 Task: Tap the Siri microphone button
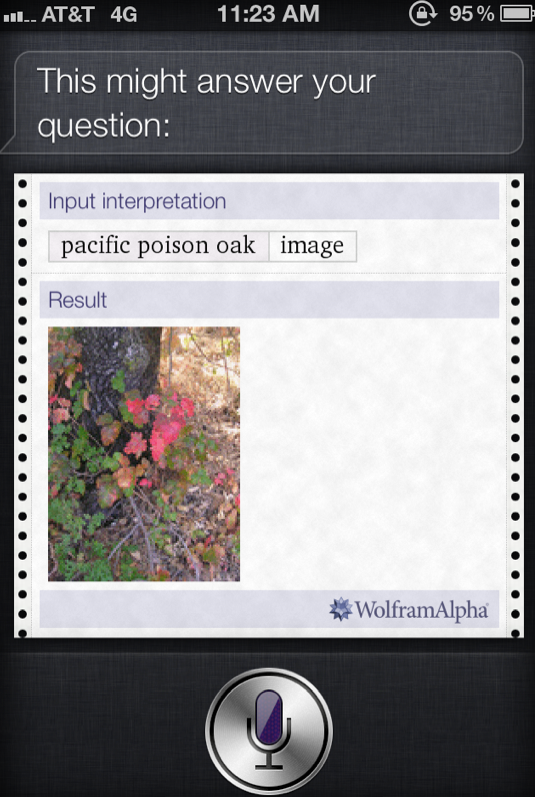pos(269,731)
